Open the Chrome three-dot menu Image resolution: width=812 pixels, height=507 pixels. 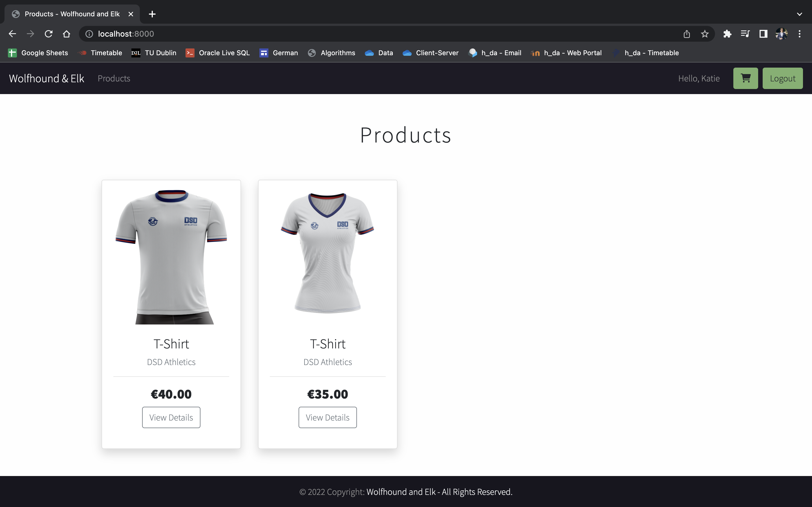(x=800, y=34)
